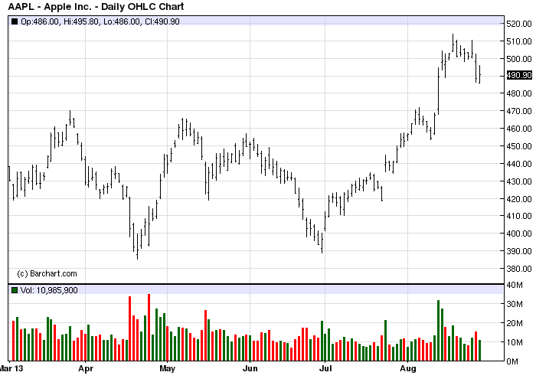Click the 510.00 price axis label
This screenshot has height=392, width=536.
point(519,41)
